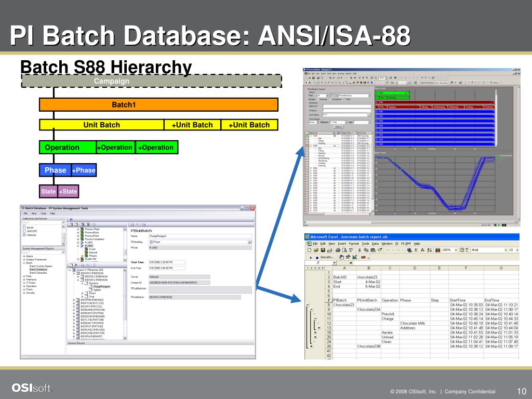
Task: Open the PI-SMT menu in Excel
Action: tap(406, 244)
